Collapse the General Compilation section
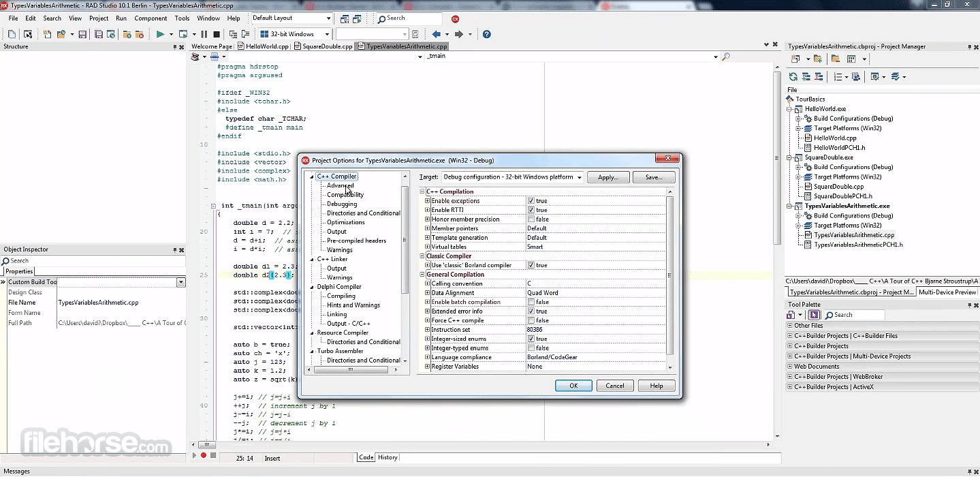980x477 pixels. pos(422,275)
